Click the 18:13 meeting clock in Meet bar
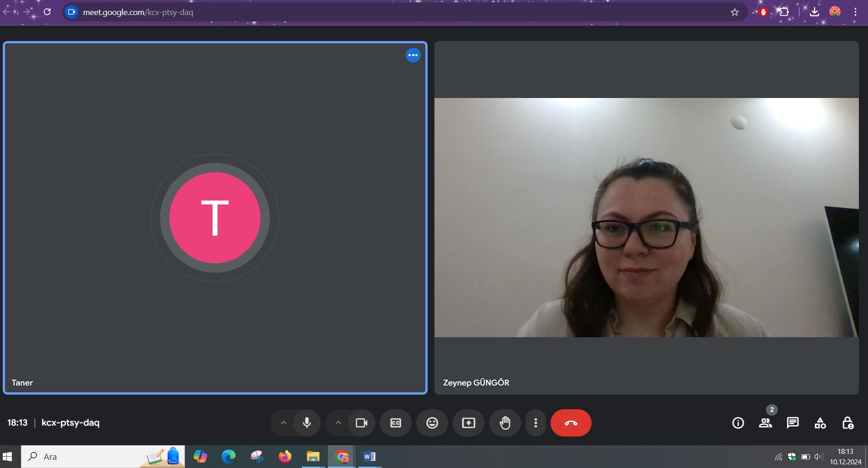The height and width of the screenshot is (468, 868). (17, 422)
